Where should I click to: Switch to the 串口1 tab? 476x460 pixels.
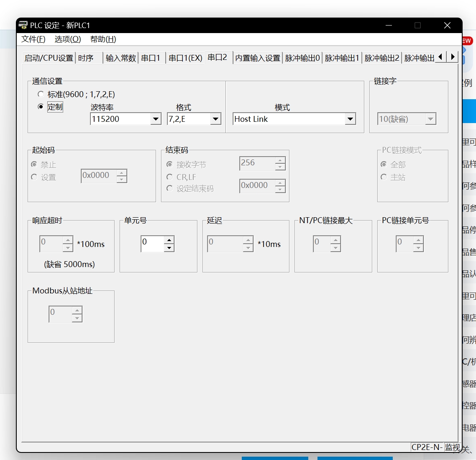[x=151, y=58]
